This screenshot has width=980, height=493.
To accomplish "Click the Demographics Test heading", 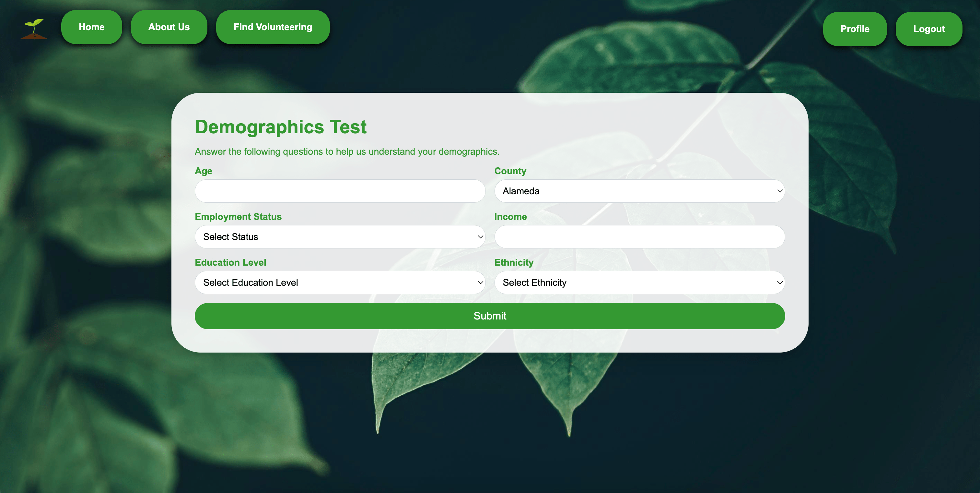I will click(x=280, y=127).
